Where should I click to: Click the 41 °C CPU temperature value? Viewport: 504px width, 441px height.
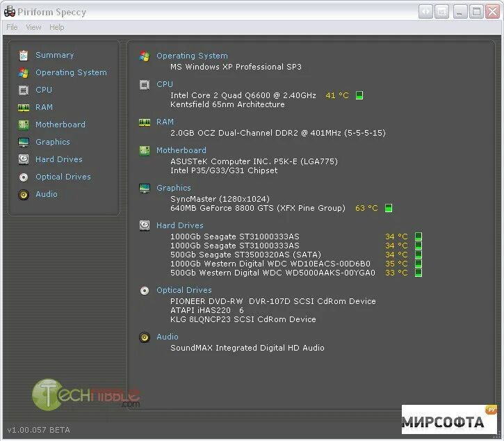[337, 95]
